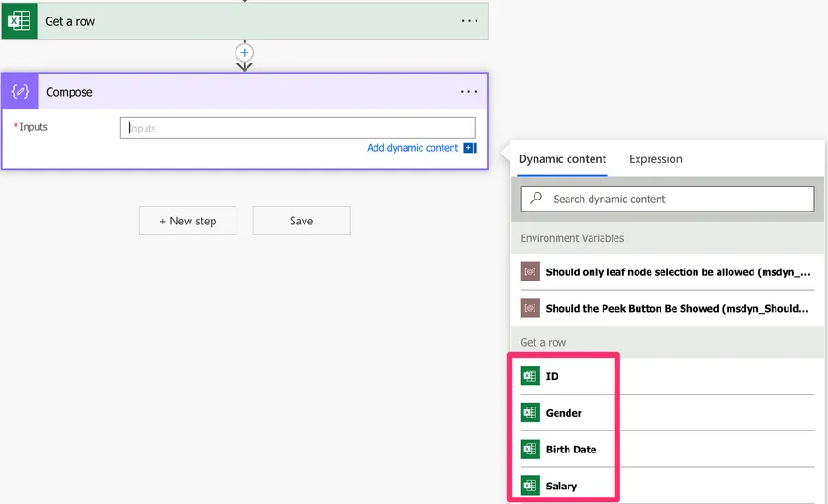This screenshot has width=828, height=504.
Task: Click into the Compose Inputs field
Action: pos(297,128)
